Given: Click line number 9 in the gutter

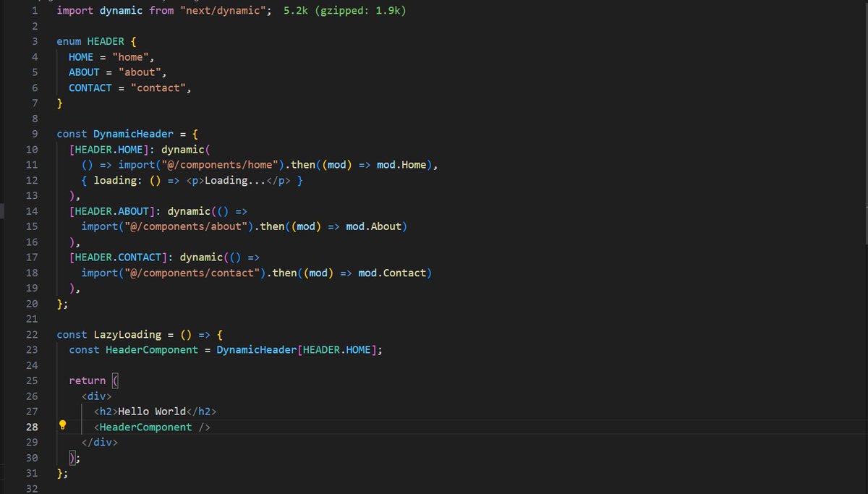Looking at the screenshot, I should click(35, 134).
